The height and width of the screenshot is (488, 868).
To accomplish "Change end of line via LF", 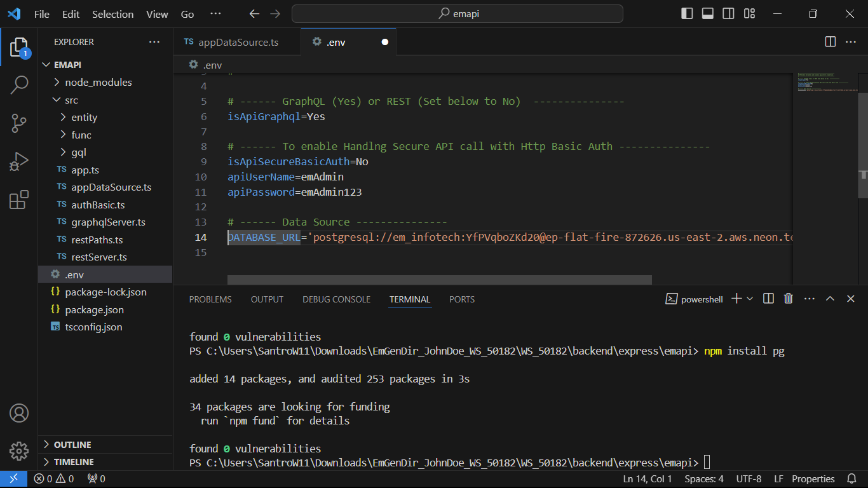I will pyautogui.click(x=778, y=479).
